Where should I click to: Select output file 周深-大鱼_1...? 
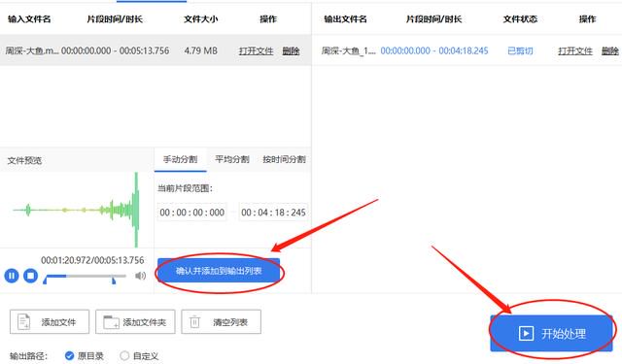(x=348, y=50)
